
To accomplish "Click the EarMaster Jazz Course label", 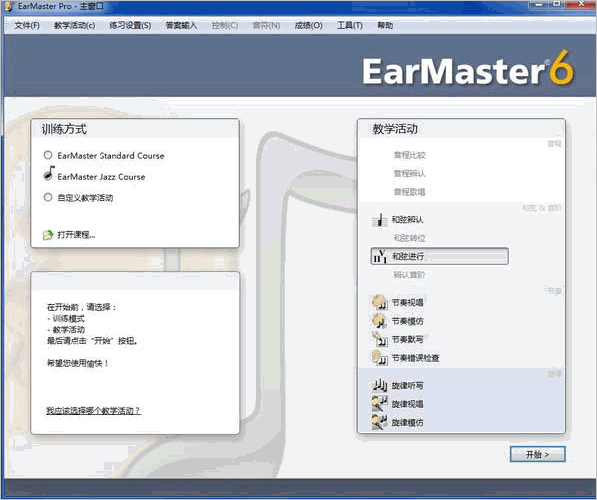I will [101, 177].
